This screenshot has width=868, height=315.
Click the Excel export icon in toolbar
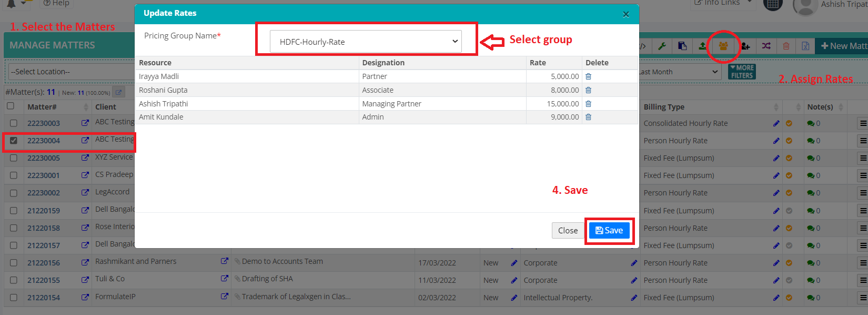(x=805, y=46)
